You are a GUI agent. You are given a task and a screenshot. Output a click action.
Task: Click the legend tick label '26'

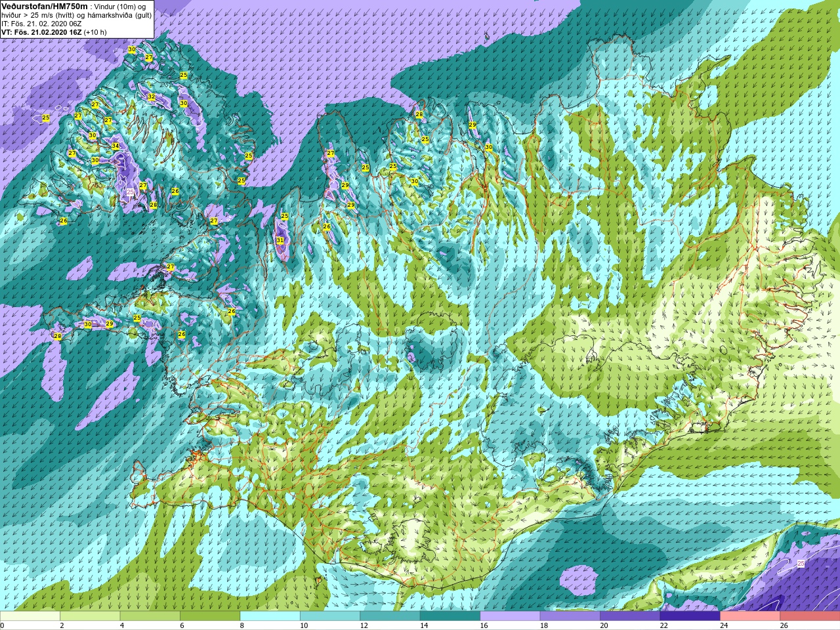coord(784,626)
